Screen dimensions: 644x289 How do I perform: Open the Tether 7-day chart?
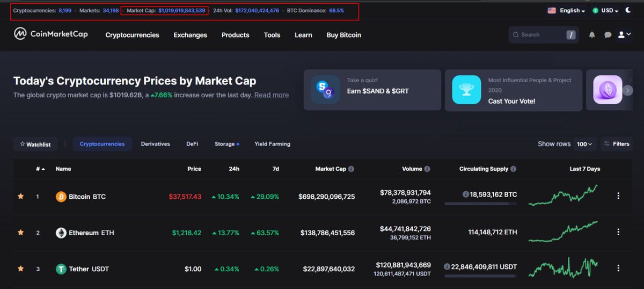[563, 267]
